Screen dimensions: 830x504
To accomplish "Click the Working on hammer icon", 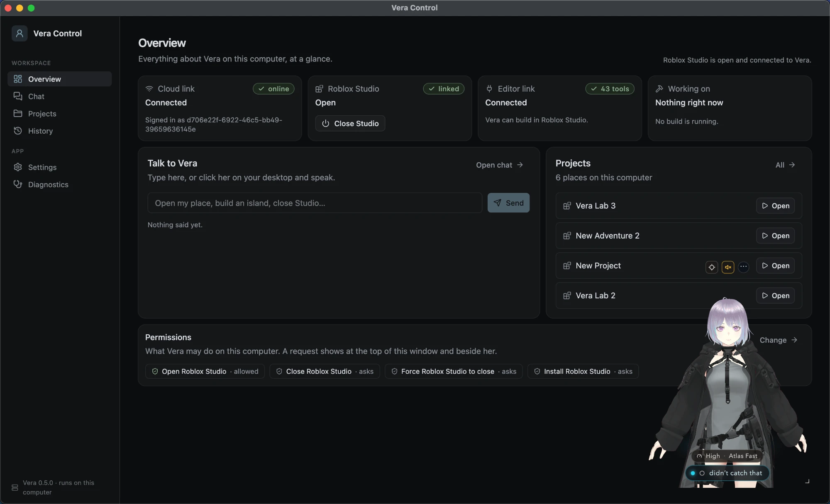I will pyautogui.click(x=659, y=89).
